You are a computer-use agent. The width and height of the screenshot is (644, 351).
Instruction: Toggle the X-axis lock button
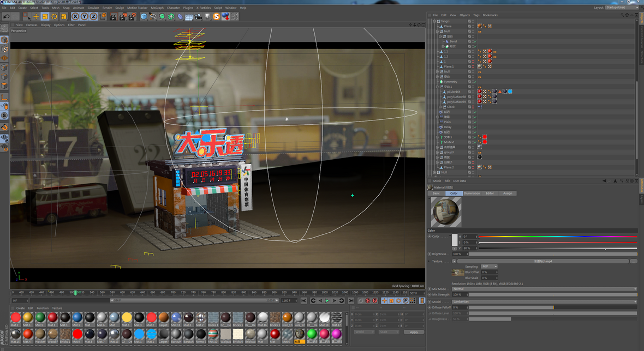click(x=75, y=16)
